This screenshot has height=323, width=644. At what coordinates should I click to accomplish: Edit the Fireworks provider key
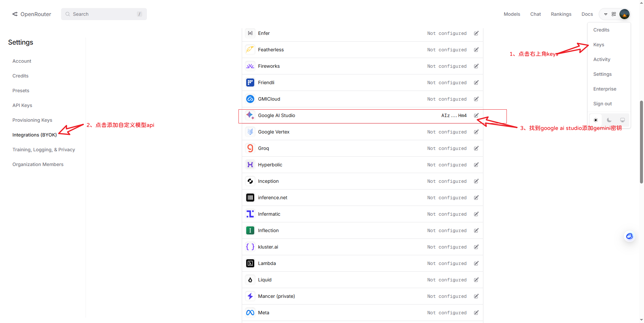click(476, 66)
